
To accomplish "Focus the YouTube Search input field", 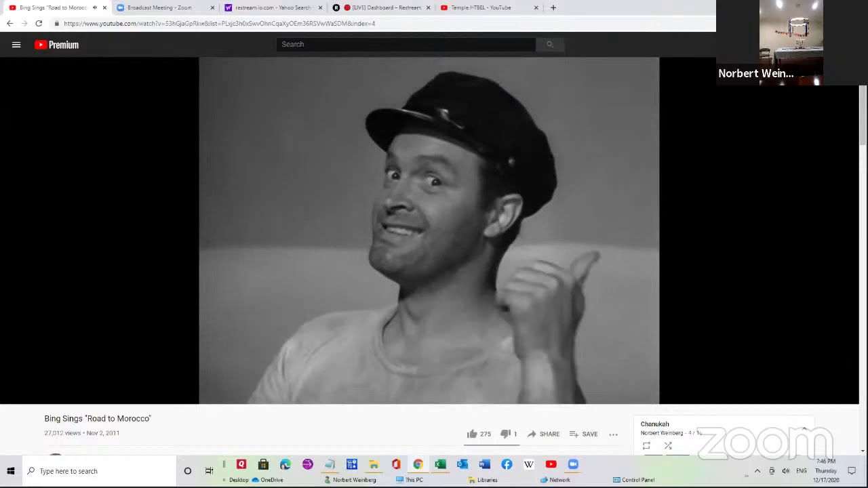I will tap(406, 44).
